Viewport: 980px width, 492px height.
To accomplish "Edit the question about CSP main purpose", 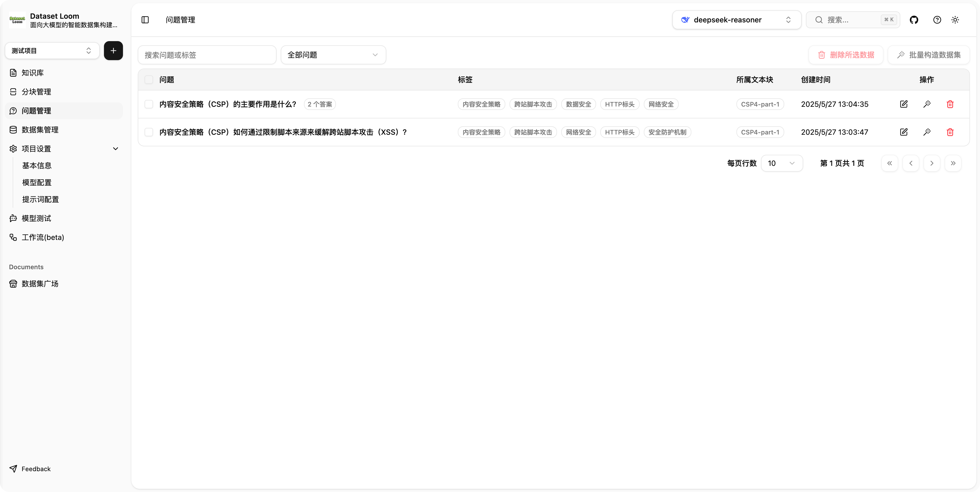I will (x=904, y=104).
